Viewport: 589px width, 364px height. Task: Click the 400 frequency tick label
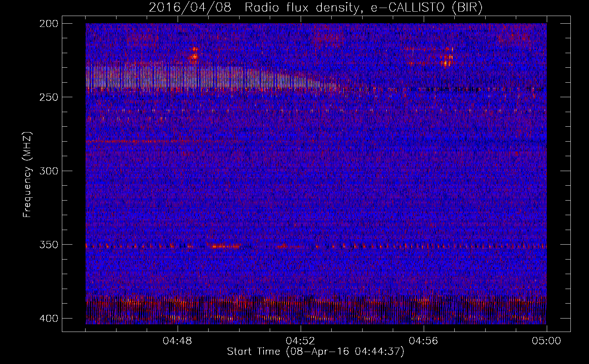tap(48, 318)
